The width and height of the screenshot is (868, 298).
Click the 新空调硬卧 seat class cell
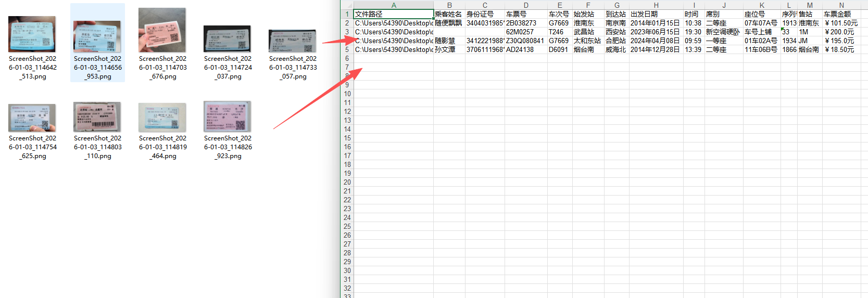723,32
